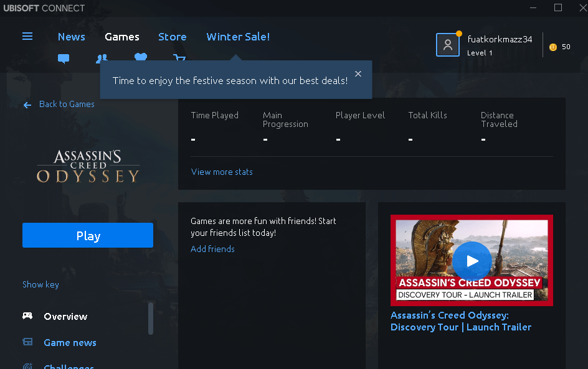Open the friends list icon
Viewport: 588px width, 369px height.
(102, 58)
